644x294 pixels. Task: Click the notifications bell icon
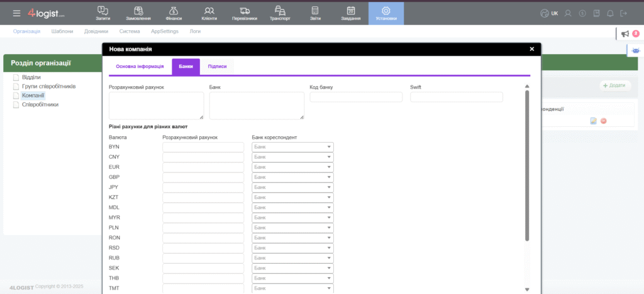click(x=609, y=13)
